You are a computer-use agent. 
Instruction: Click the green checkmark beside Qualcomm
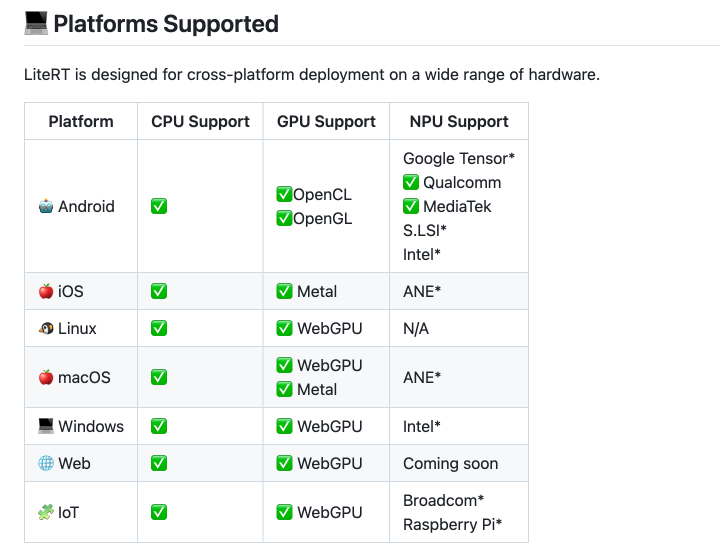tap(410, 183)
